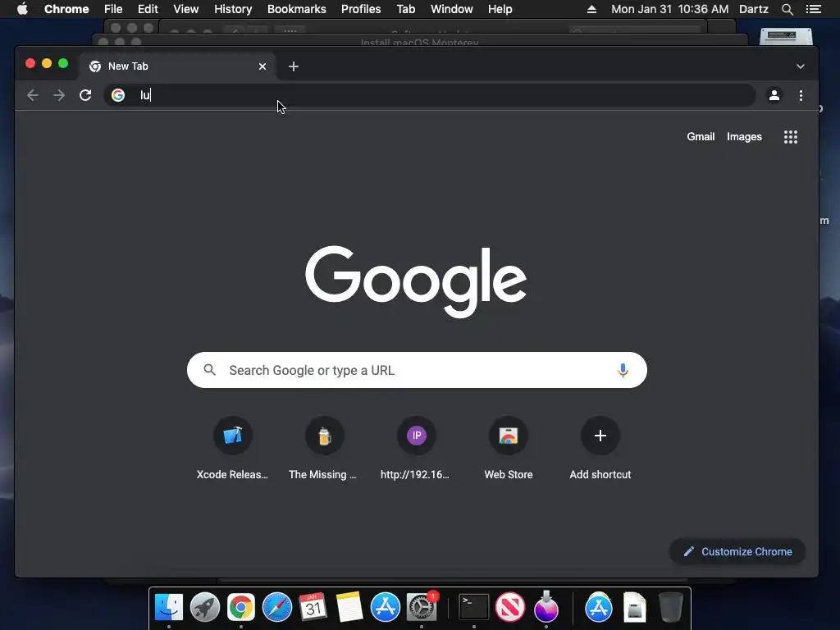Screen dimensions: 840x630
Task: Open the Help menu
Action: tap(500, 9)
